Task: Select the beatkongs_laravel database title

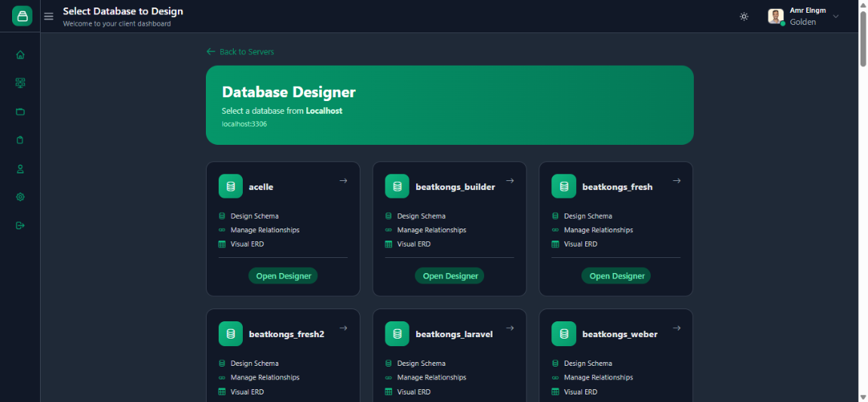Action: point(454,334)
